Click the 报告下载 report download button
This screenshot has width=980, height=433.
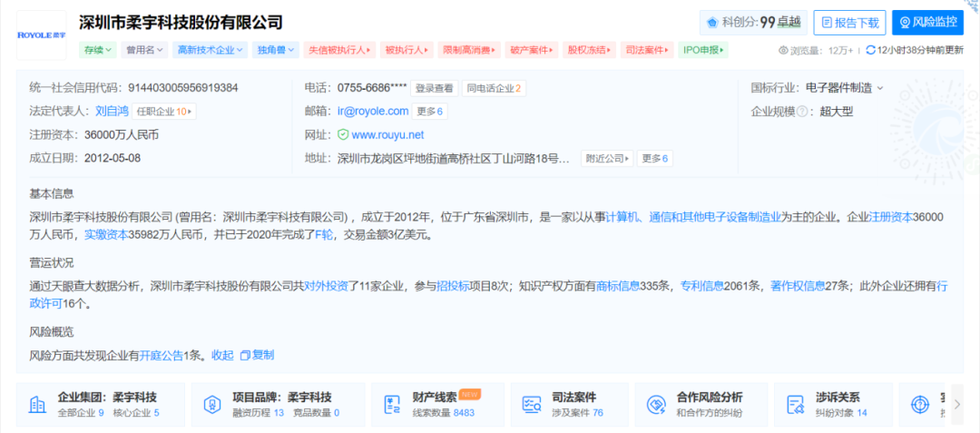(850, 23)
